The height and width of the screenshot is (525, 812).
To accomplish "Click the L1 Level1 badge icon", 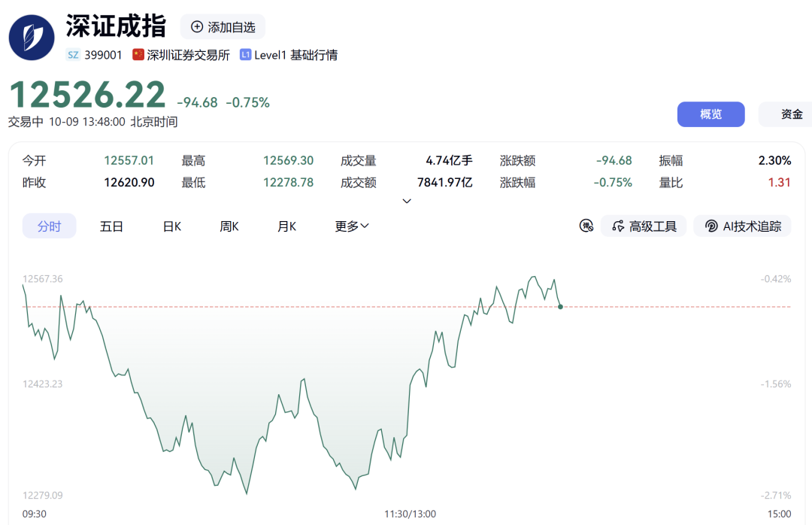I will [245, 55].
